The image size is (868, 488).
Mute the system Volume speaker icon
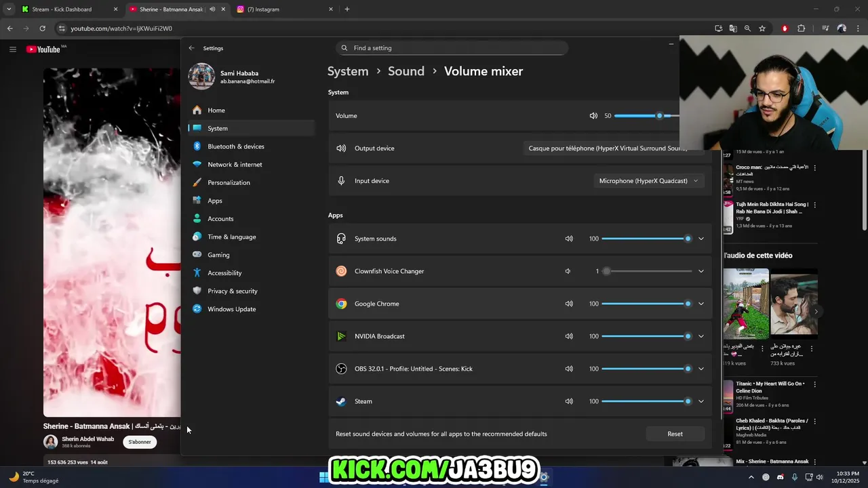coord(593,116)
